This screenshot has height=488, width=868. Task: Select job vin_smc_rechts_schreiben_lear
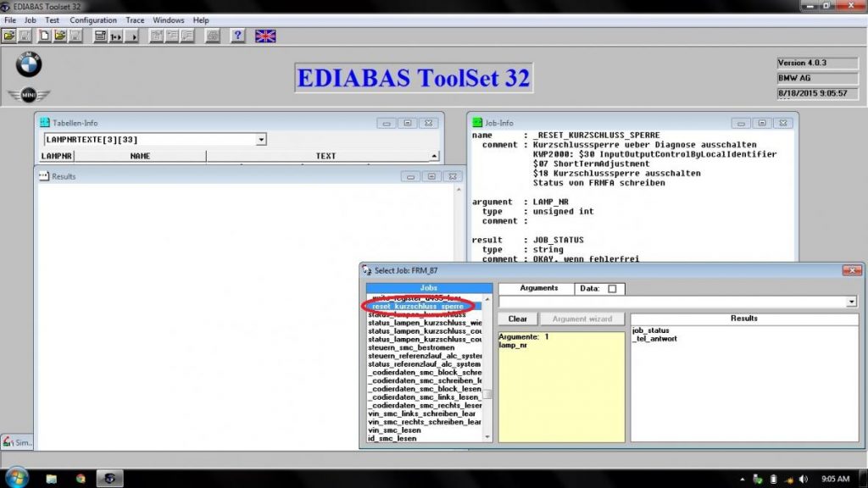click(x=425, y=422)
